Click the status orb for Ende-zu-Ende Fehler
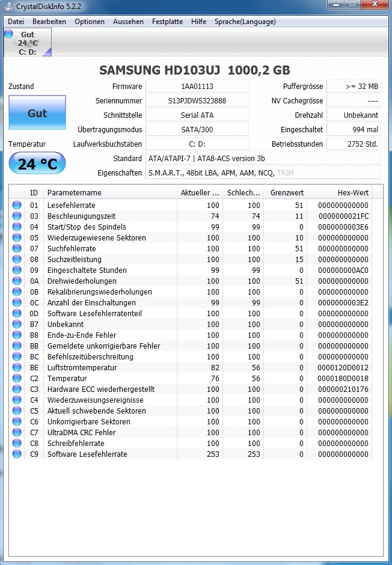Image resolution: width=392 pixels, height=565 pixels. pyautogui.click(x=17, y=335)
